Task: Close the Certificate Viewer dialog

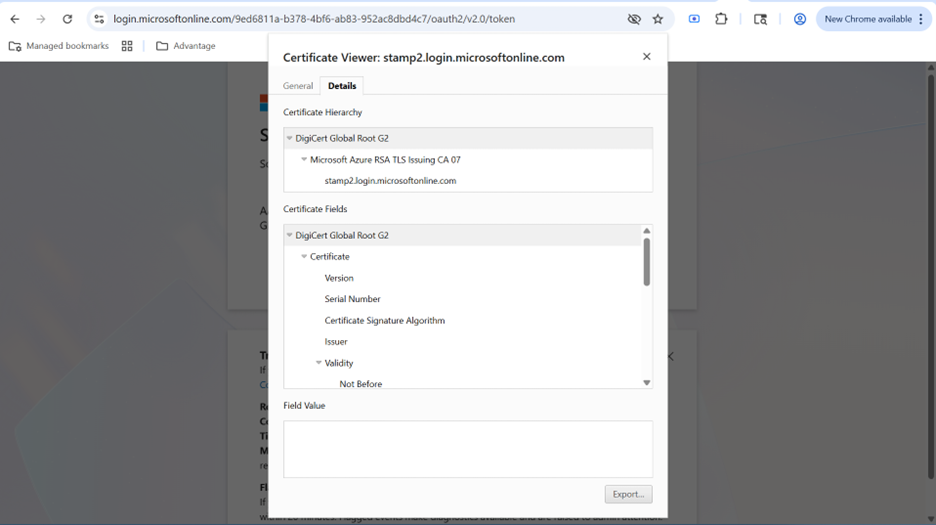Action: (646, 57)
